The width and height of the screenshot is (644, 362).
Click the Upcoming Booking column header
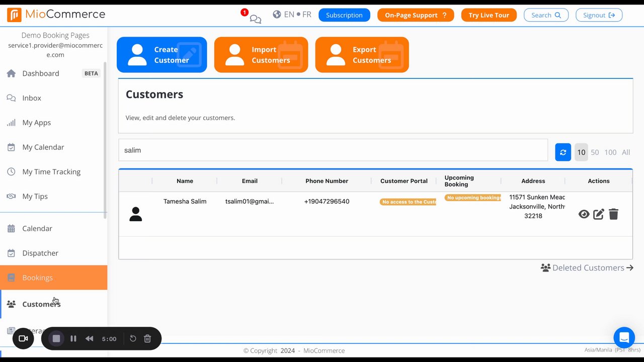click(459, 181)
